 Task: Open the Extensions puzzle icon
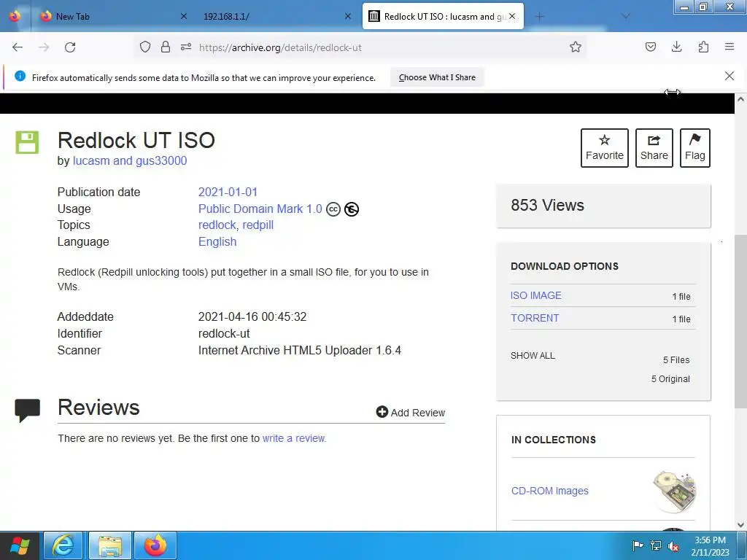coord(703,47)
